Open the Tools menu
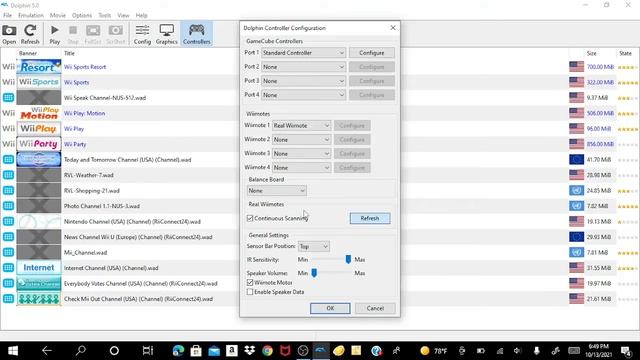Image resolution: width=640 pixels, height=360 pixels. [x=104, y=15]
